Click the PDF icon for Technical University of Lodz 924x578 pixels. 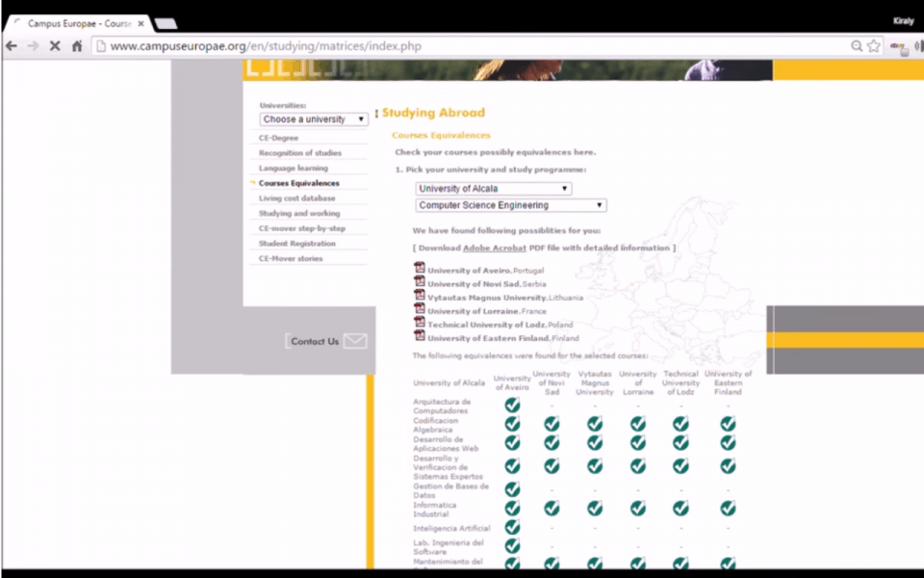[420, 323]
